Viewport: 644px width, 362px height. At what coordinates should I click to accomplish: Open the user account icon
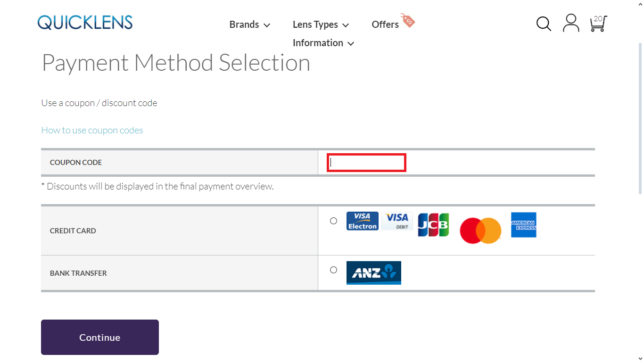[571, 23]
